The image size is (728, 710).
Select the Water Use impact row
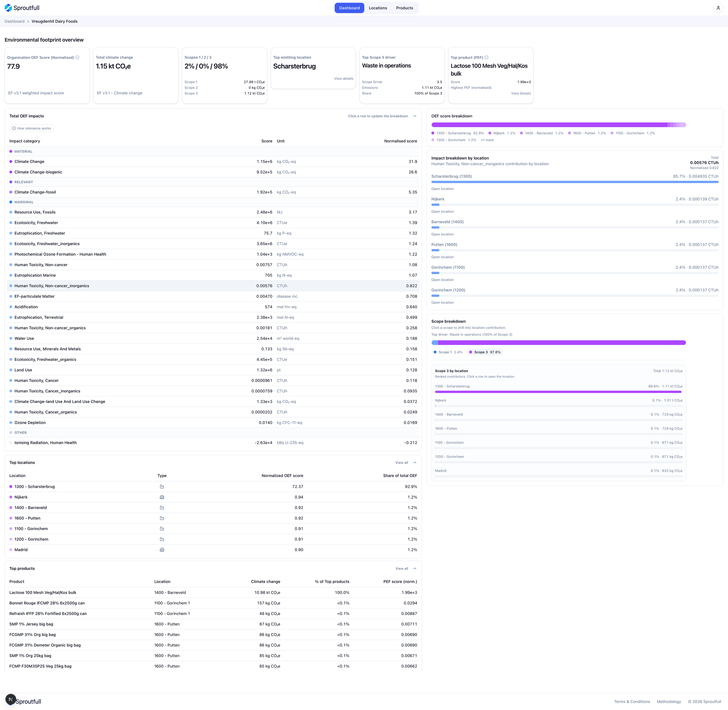pyautogui.click(x=213, y=339)
